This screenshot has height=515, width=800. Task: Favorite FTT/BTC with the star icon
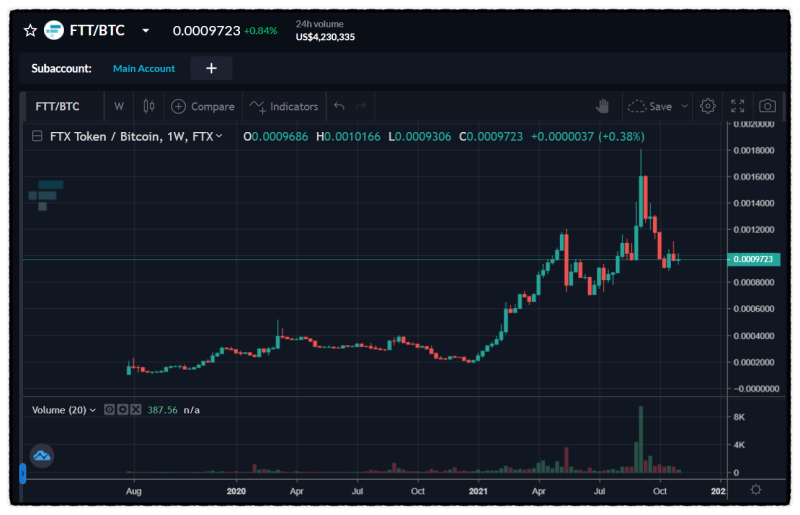tap(30, 31)
